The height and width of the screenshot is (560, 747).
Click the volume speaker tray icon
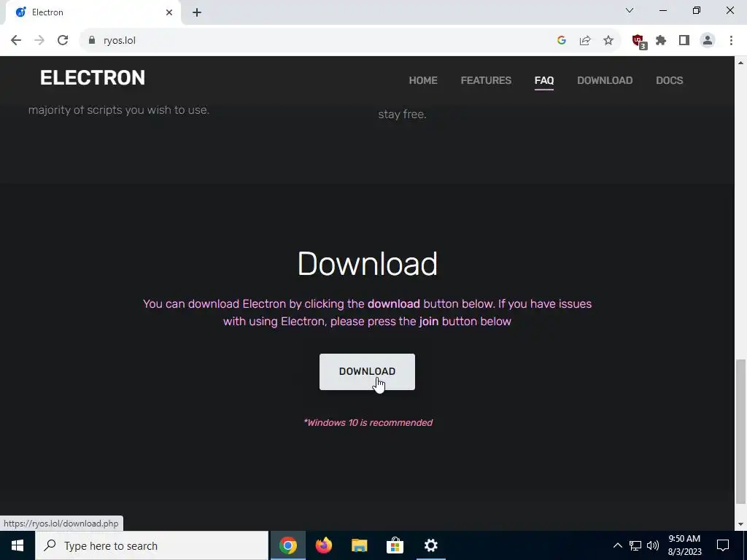[653, 545]
